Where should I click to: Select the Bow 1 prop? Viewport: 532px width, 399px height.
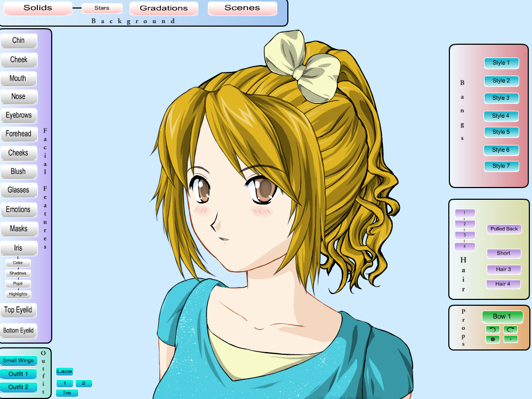(x=502, y=316)
